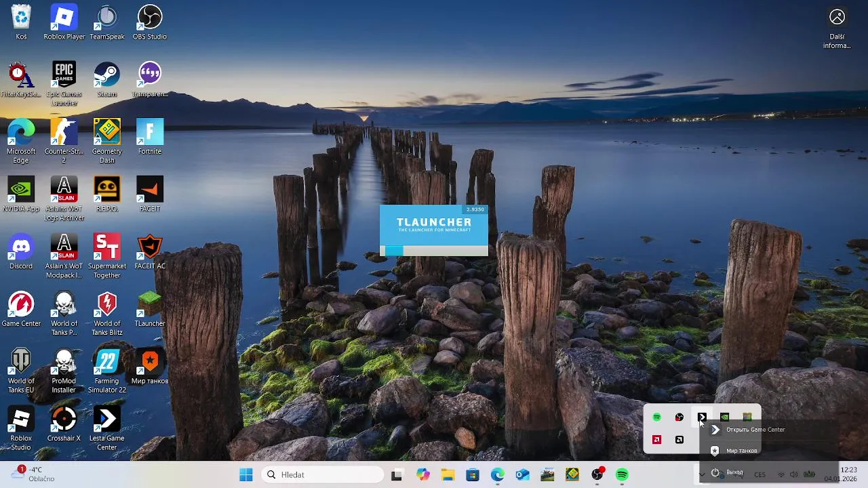The image size is (868, 488).
Task: Select the Мир танков desktop shortcut
Action: [150, 367]
